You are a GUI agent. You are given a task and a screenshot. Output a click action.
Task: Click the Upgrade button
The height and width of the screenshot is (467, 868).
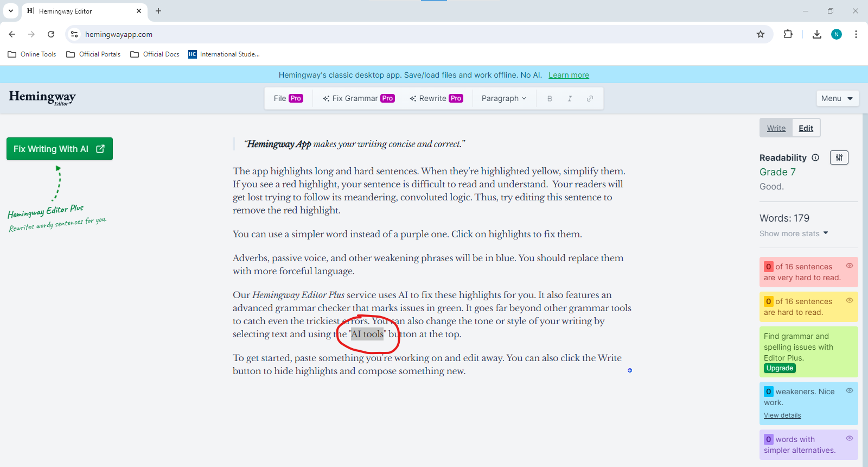(780, 368)
